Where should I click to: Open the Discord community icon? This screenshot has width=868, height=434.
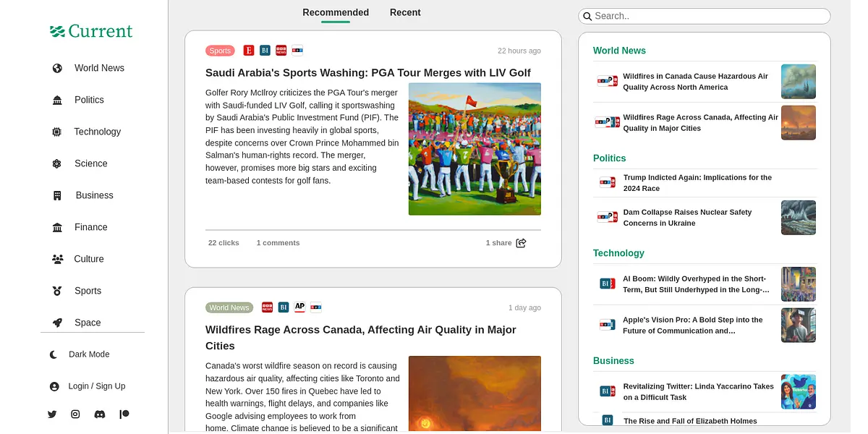(x=99, y=414)
